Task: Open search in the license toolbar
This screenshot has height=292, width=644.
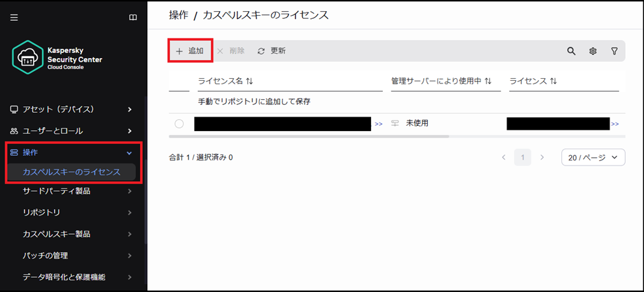Action: click(x=571, y=51)
